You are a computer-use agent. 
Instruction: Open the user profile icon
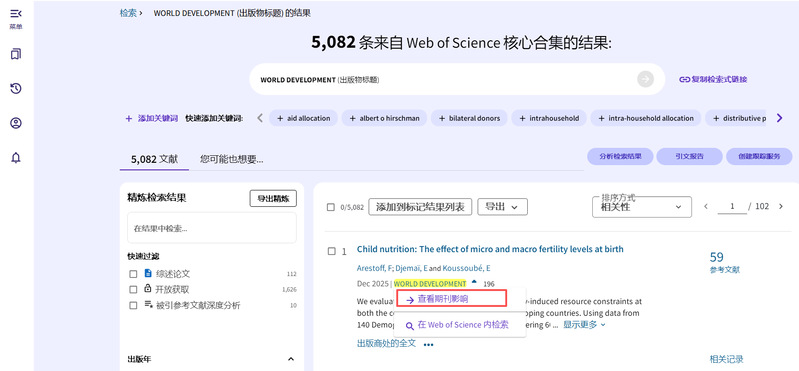16,123
